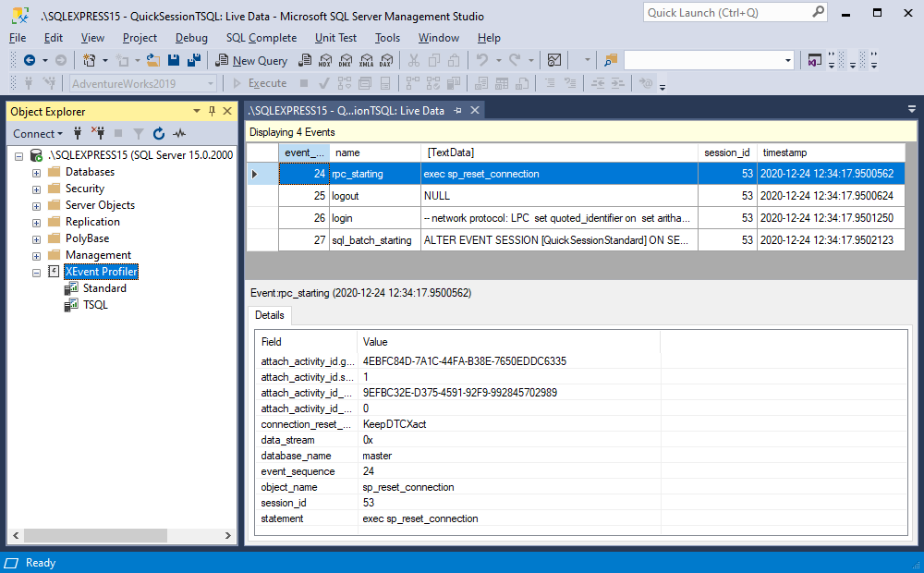This screenshot has height=573, width=924.
Task: Collapse the XEvent Profiler node
Action: tap(36, 273)
